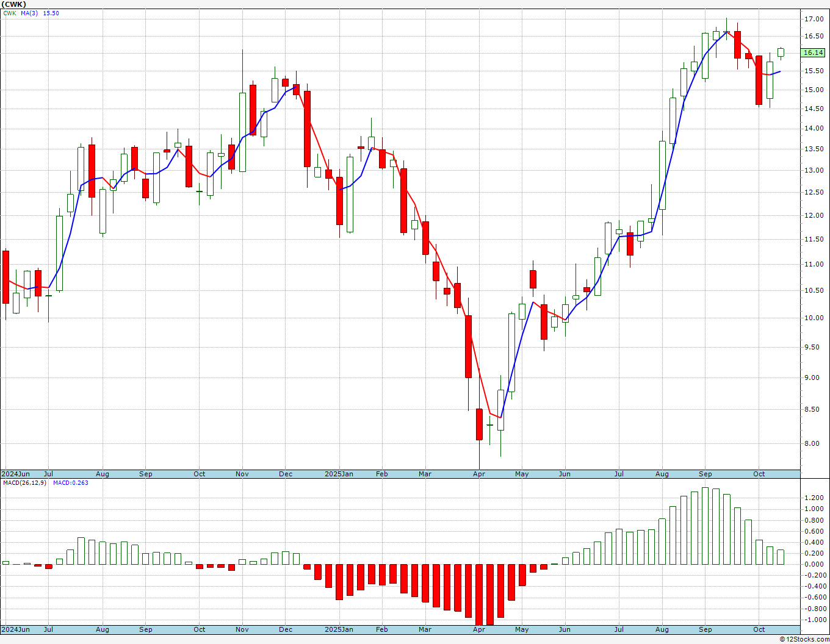This screenshot has height=644, width=830.
Task: Click 2025Jan on the price chart time axis
Action: point(339,474)
